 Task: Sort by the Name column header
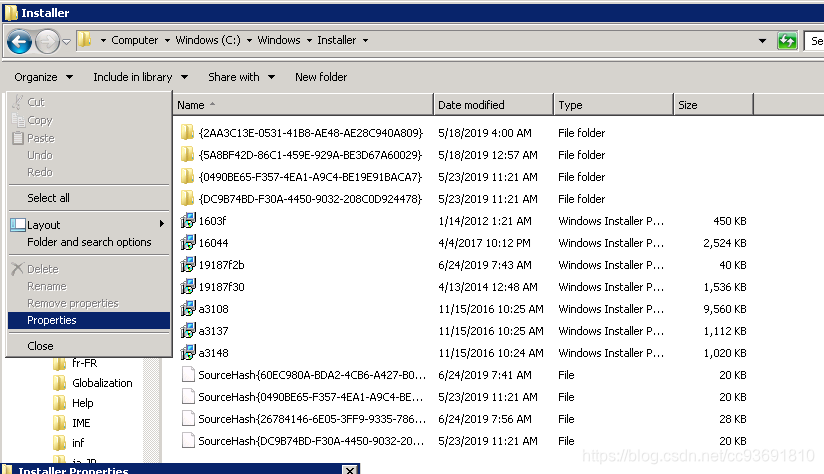pos(303,105)
